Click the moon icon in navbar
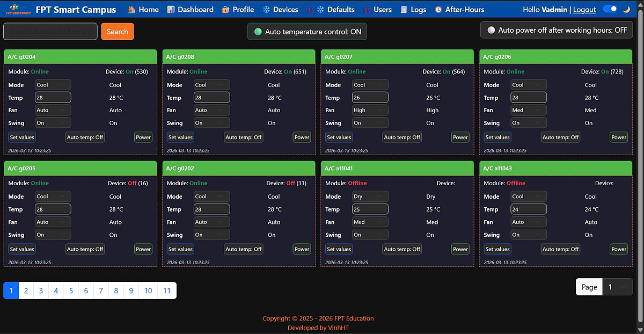Image resolution: width=644 pixels, height=334 pixels. 626,9
